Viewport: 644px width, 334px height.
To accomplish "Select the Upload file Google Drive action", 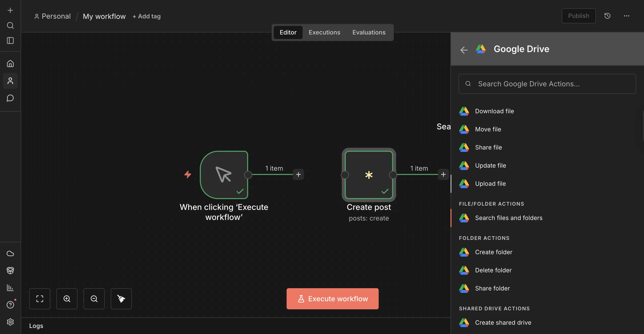I will pos(490,183).
